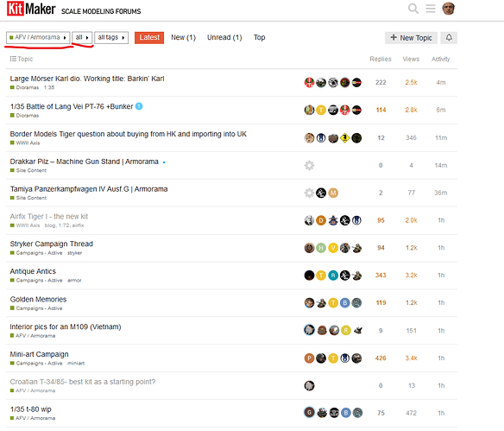Open the 'all' subcategory dropdown
Screen dimensions: 504x431
[x=82, y=37]
